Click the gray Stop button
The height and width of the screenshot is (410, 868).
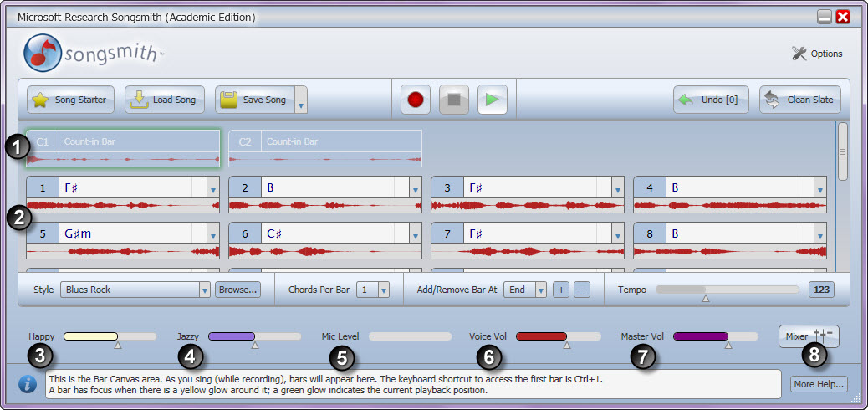(454, 100)
